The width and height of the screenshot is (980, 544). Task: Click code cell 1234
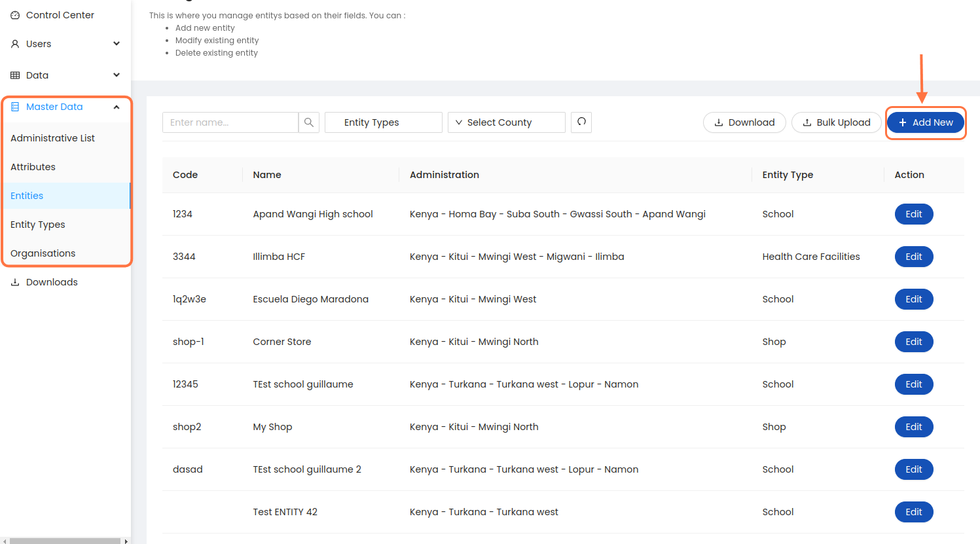click(x=183, y=214)
